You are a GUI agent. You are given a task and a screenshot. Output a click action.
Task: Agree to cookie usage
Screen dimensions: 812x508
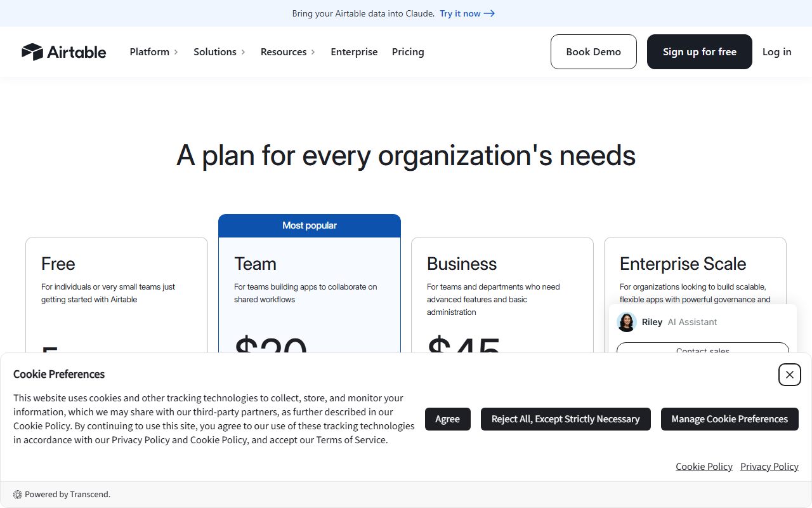click(x=448, y=419)
